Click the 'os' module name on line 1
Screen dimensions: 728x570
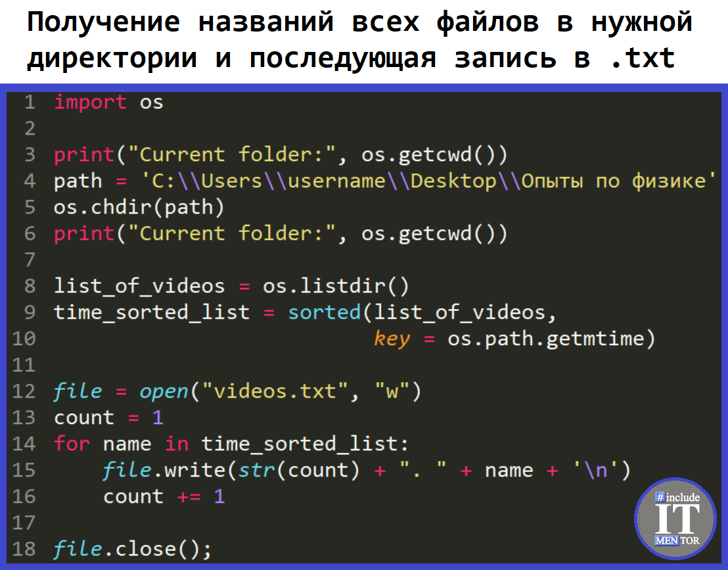pos(151,103)
